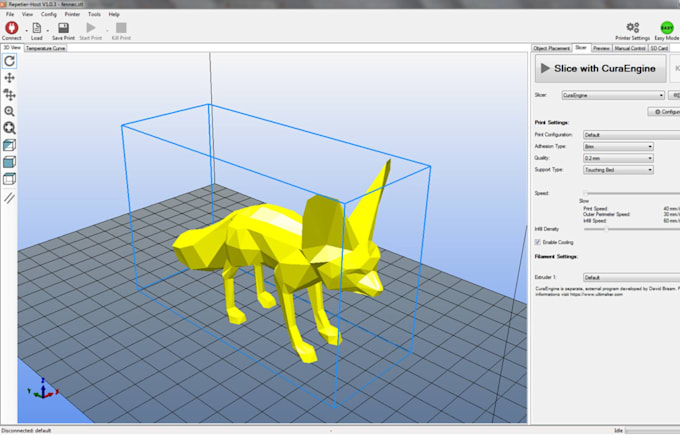This screenshot has width=680, height=435.
Task: Open the Tools menu
Action: [x=94, y=14]
